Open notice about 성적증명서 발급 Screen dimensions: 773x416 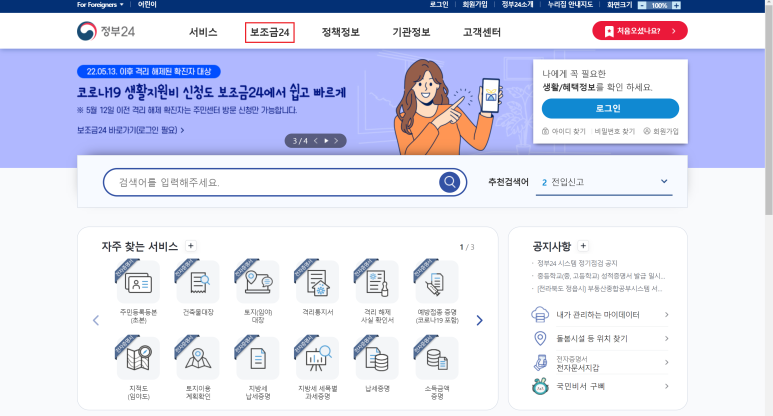coord(600,276)
